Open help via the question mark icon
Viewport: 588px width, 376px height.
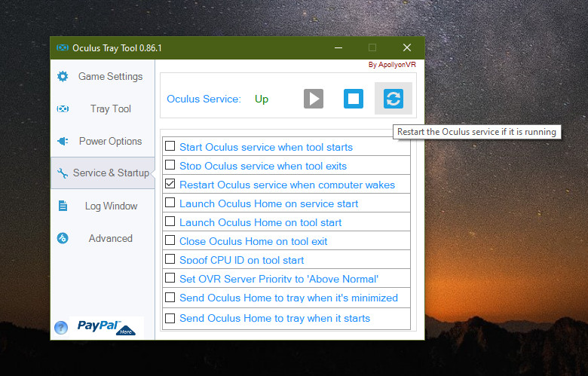[x=61, y=327]
